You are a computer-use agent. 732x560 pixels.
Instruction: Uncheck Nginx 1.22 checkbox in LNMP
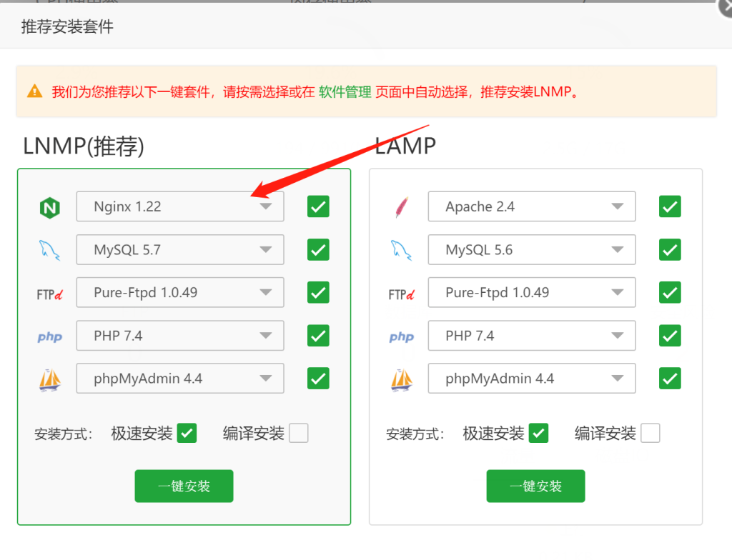(x=318, y=206)
